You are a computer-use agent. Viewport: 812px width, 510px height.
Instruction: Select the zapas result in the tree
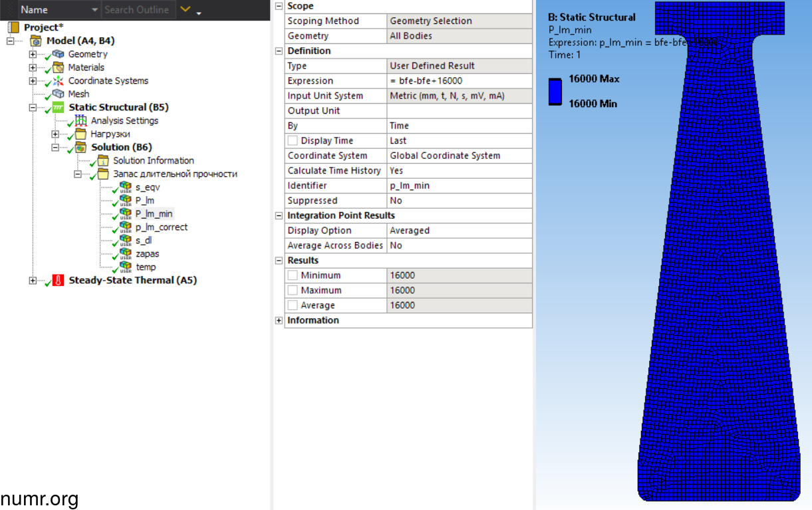coord(147,253)
